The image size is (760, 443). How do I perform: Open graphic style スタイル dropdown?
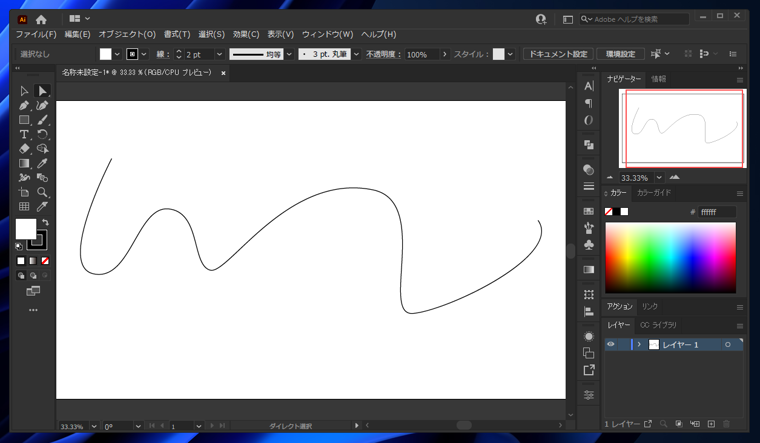point(510,54)
